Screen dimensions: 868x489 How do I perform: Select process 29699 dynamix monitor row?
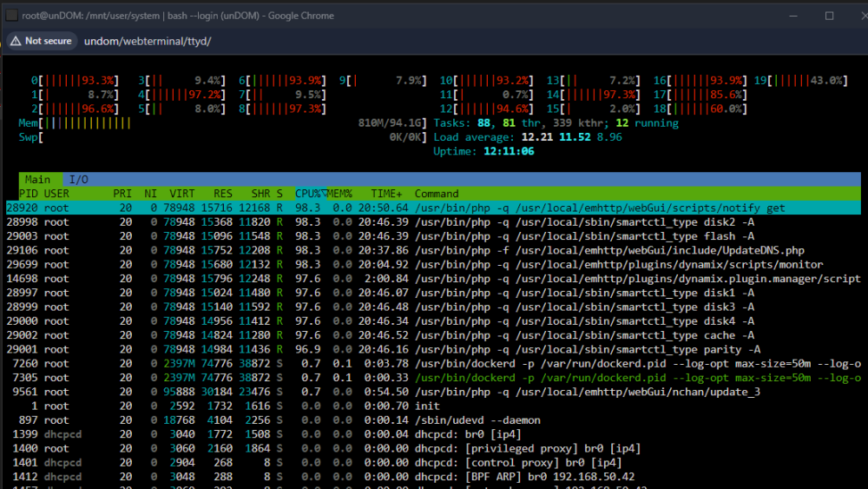pos(433,265)
